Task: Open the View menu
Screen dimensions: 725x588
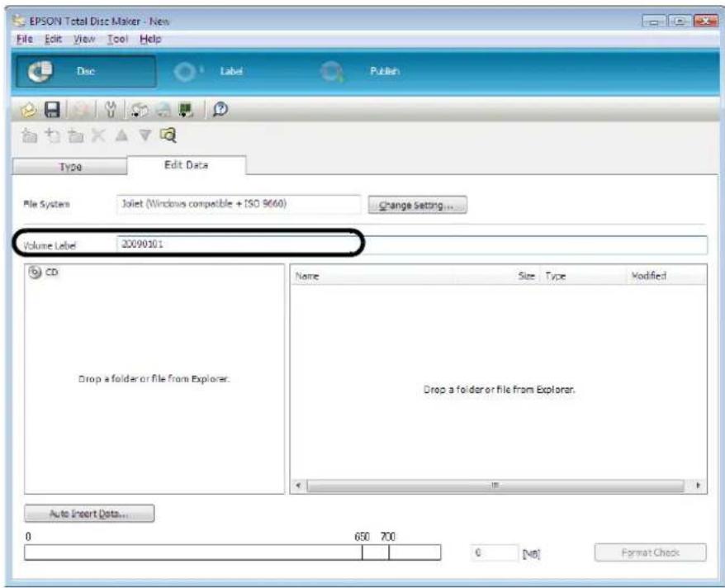Action: [84, 39]
